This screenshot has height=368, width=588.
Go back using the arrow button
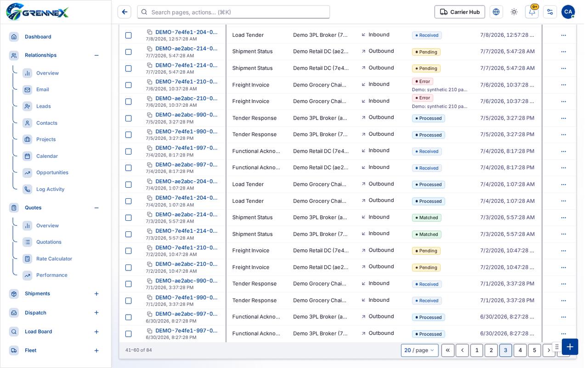(x=124, y=12)
